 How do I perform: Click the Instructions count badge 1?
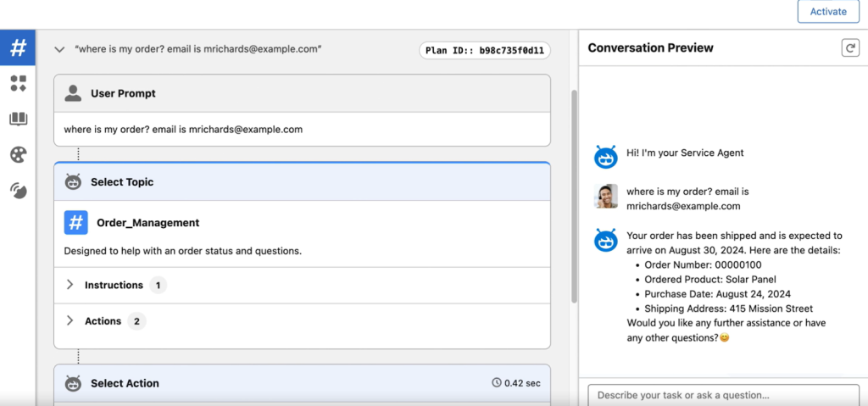point(158,286)
